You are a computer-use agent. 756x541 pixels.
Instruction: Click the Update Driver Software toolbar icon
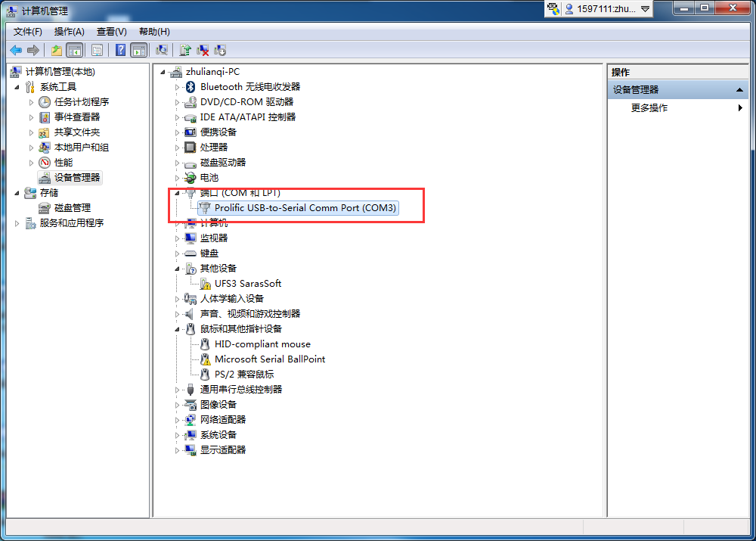pyautogui.click(x=185, y=50)
